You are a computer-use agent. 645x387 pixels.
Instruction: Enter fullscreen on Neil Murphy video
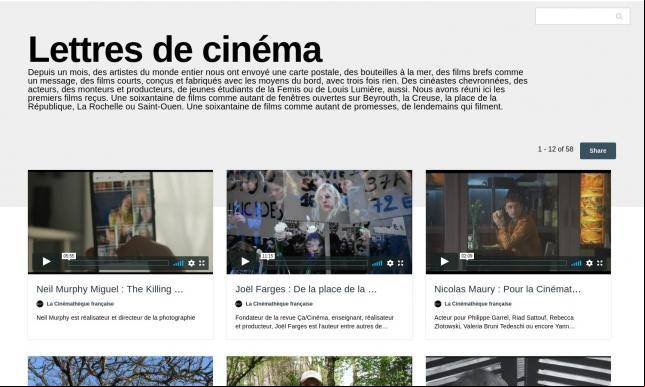click(202, 263)
